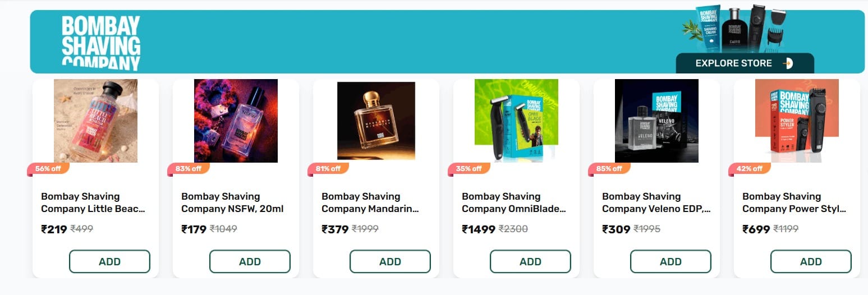
Task: Click the 85% off badge on Veleno
Action: point(609,169)
